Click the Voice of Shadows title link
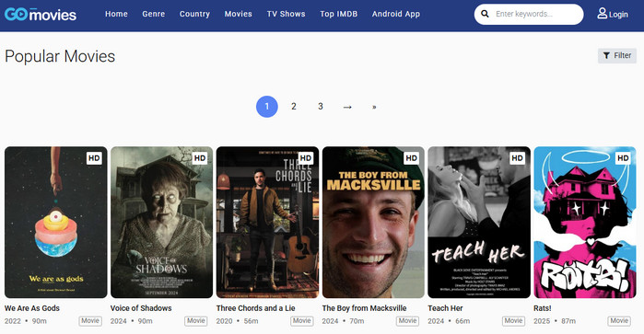 point(141,308)
